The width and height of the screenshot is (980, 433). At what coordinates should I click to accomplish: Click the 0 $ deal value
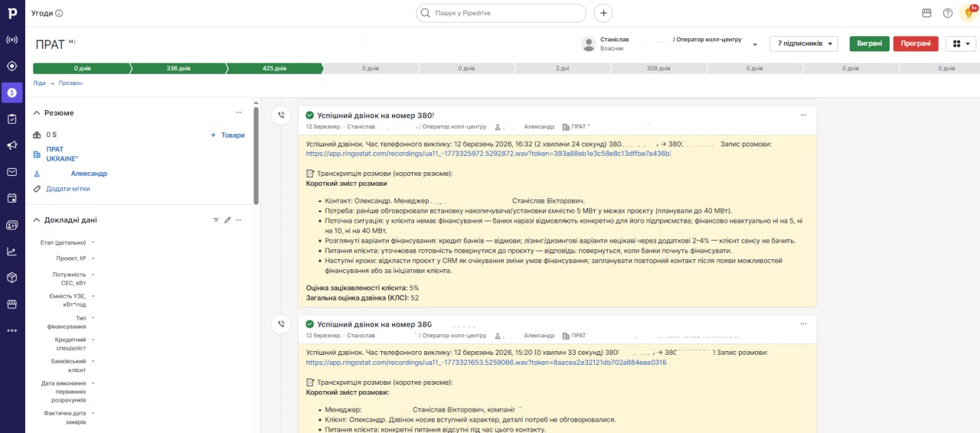point(51,135)
